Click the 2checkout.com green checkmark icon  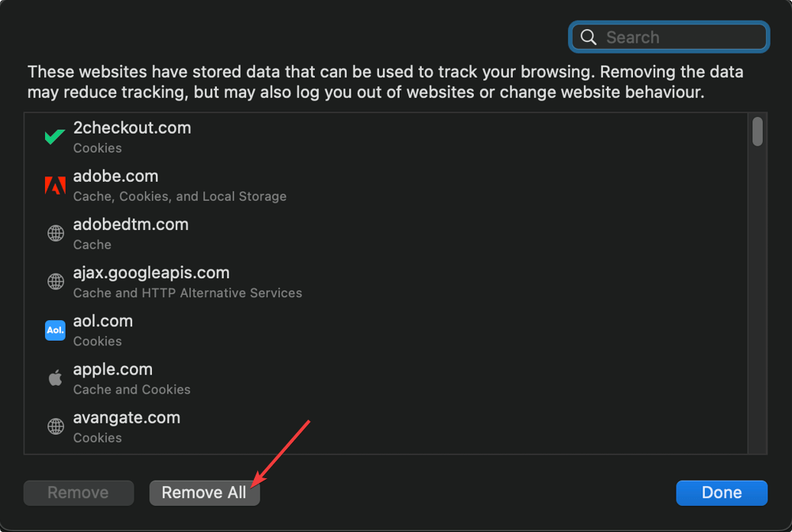pyautogui.click(x=55, y=136)
